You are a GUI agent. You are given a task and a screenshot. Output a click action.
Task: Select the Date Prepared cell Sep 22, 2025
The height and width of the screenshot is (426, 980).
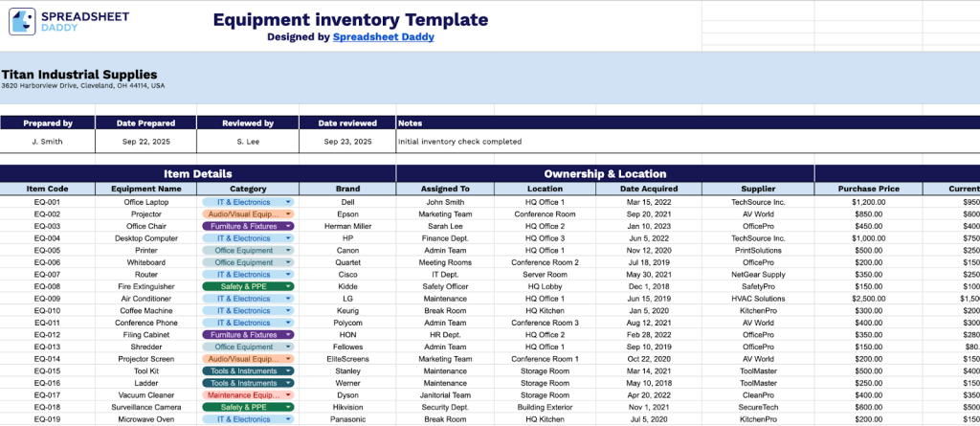tap(145, 142)
